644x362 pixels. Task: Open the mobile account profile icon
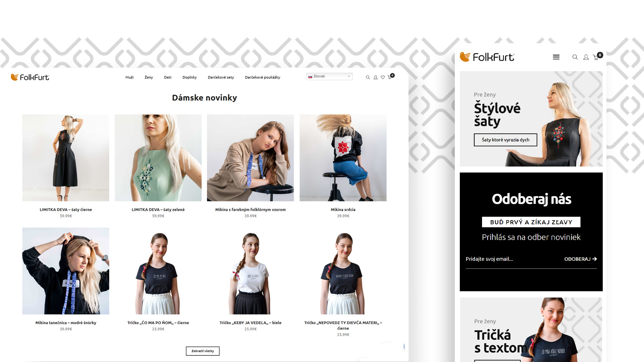[586, 57]
